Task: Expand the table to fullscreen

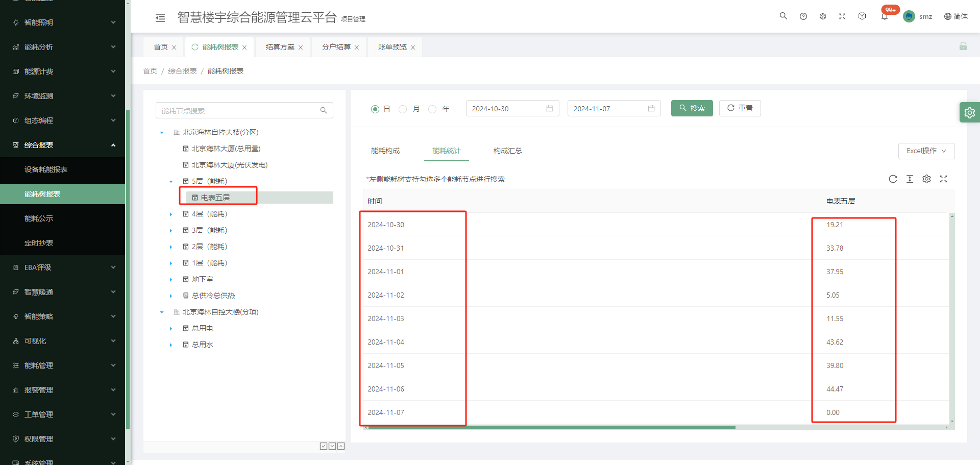Action: [944, 179]
